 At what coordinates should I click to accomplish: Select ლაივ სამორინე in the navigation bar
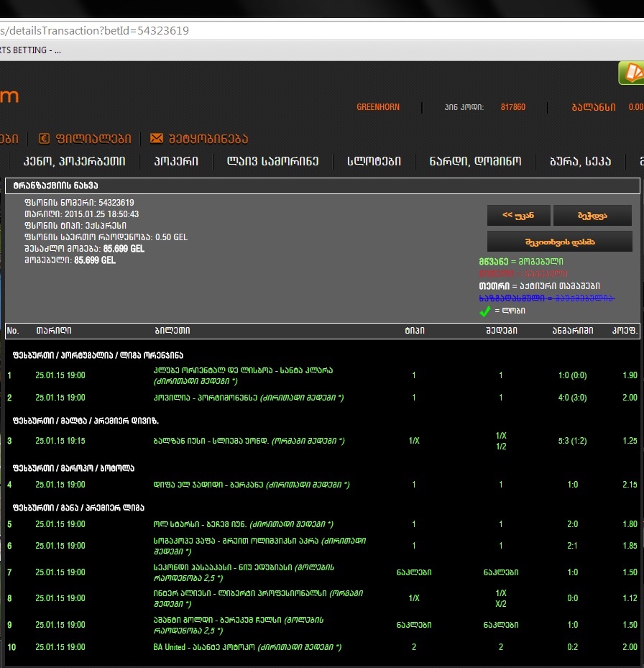(272, 162)
